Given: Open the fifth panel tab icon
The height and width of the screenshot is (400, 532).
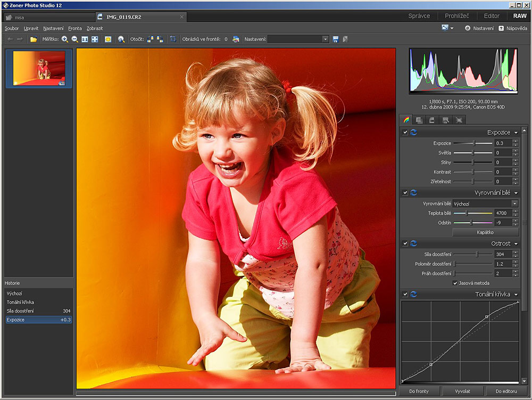Looking at the screenshot, I should click(459, 120).
